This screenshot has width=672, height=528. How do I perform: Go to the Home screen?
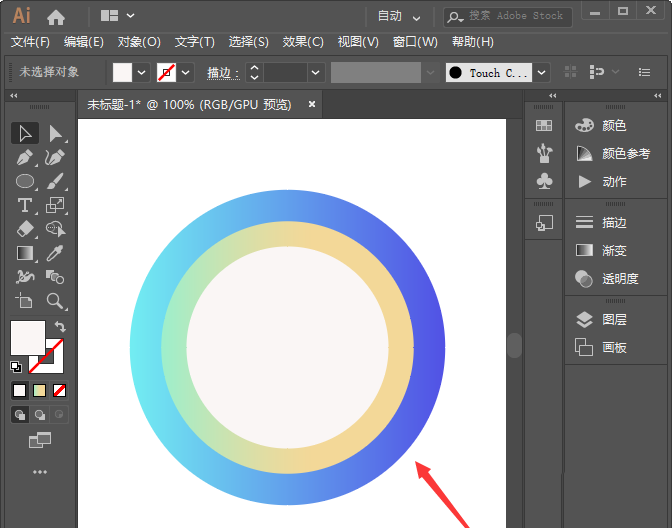56,17
